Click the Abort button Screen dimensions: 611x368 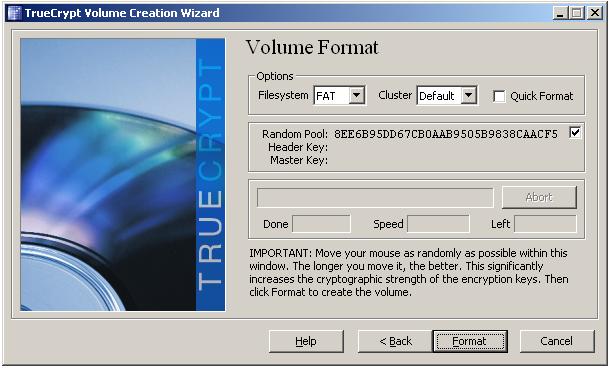point(539,197)
